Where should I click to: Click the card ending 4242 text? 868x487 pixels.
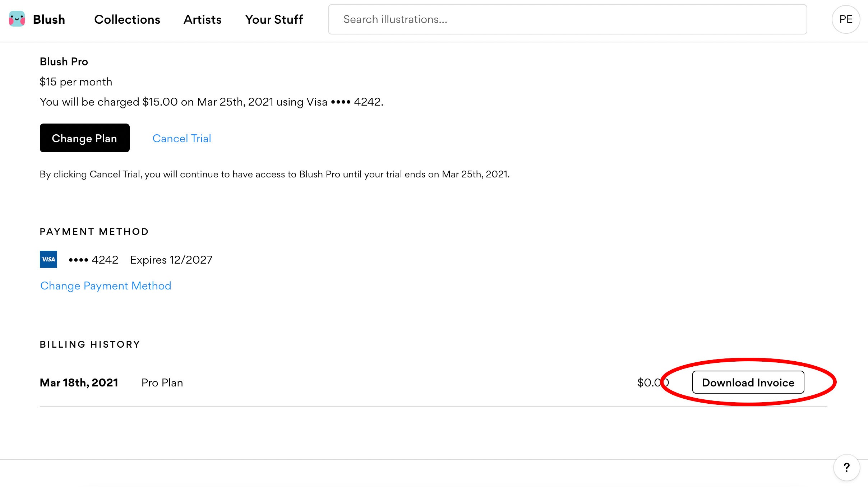[x=93, y=259]
